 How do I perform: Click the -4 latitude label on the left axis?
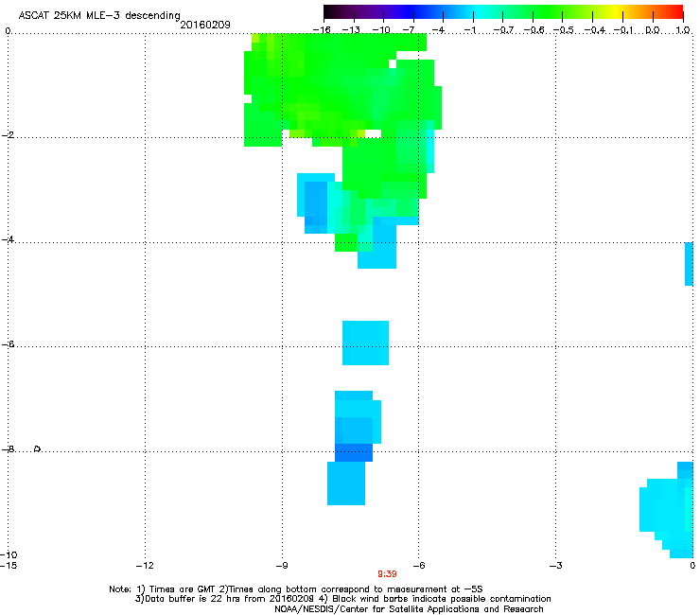click(8, 239)
